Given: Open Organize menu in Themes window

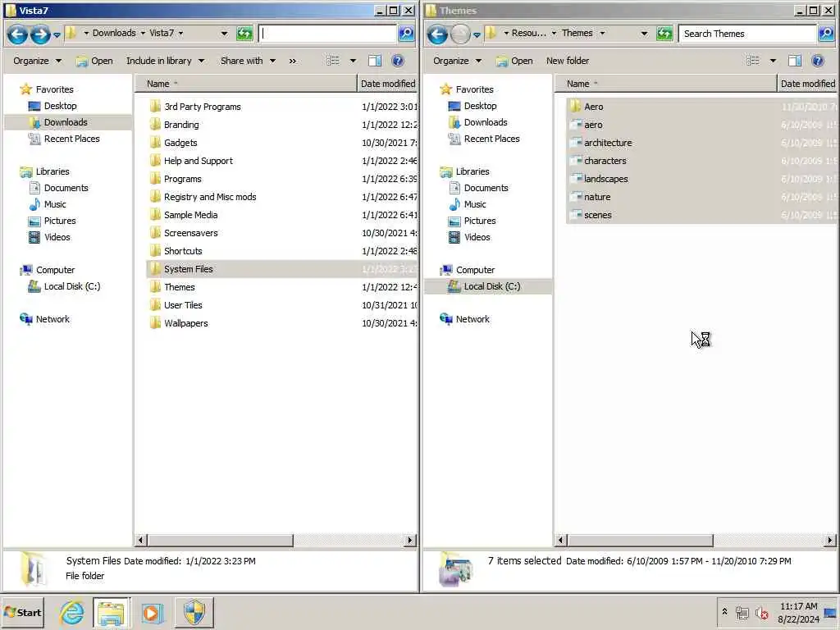Looking at the screenshot, I should click(x=457, y=61).
